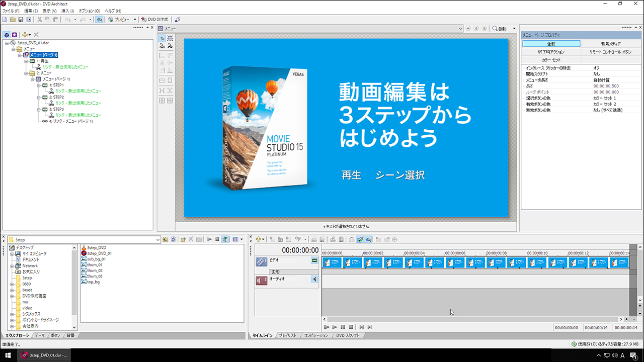The width and height of the screenshot is (644, 362).
Task: Open the 終了時アクション properties tab
Action: pos(551,52)
